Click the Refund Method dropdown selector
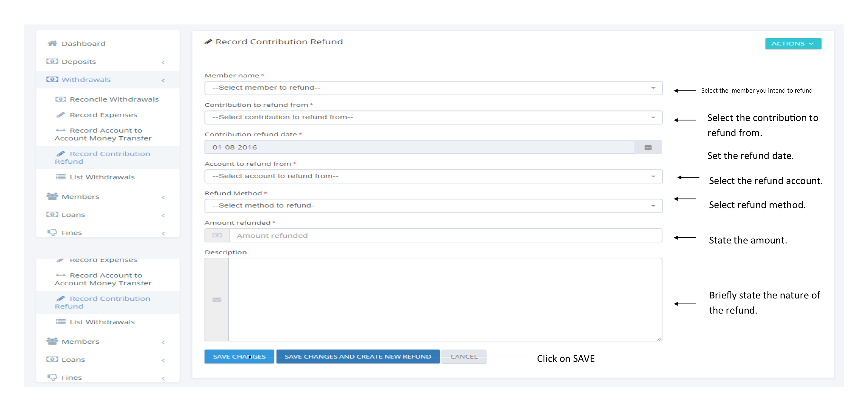This screenshot has height=411, width=868. 434,205
